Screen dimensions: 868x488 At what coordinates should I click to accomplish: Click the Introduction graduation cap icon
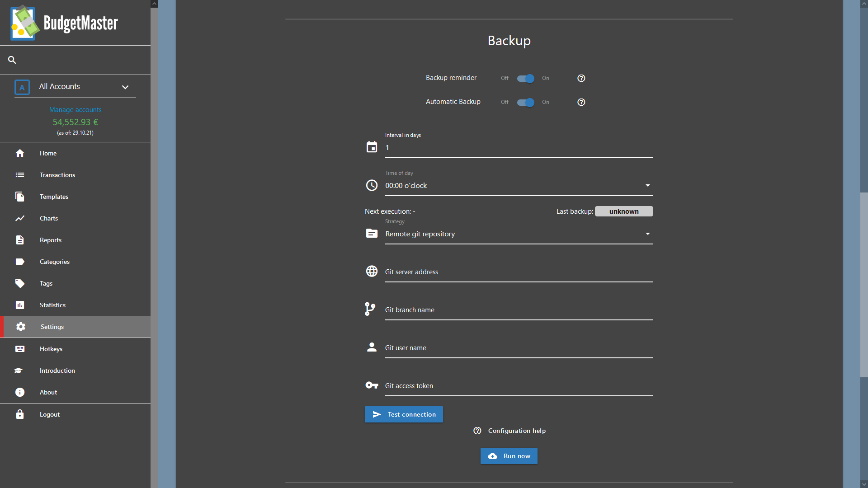(x=19, y=371)
